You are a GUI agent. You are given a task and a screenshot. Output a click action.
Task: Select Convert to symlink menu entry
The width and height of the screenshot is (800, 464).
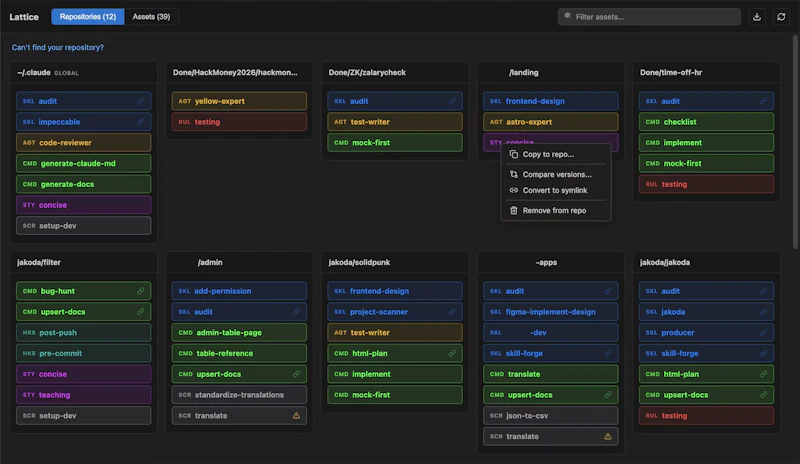[556, 190]
